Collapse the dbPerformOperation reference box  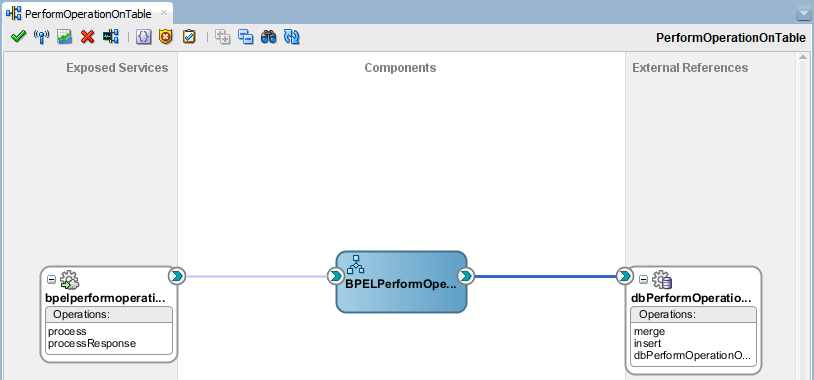(x=643, y=280)
